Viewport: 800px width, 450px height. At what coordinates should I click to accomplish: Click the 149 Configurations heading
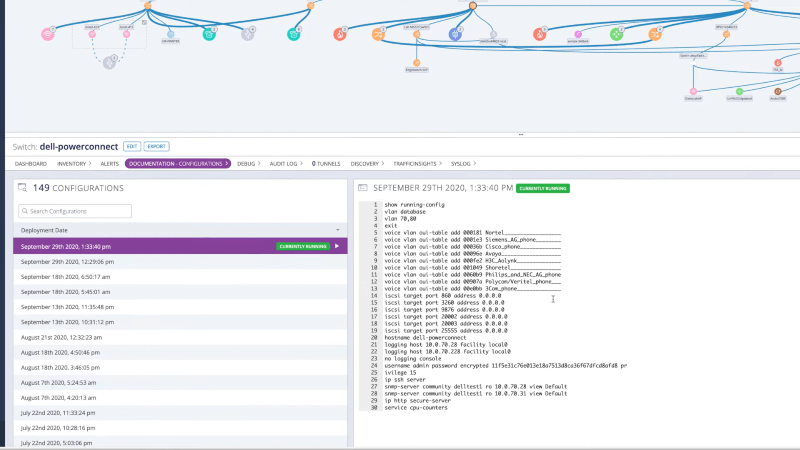[78, 188]
